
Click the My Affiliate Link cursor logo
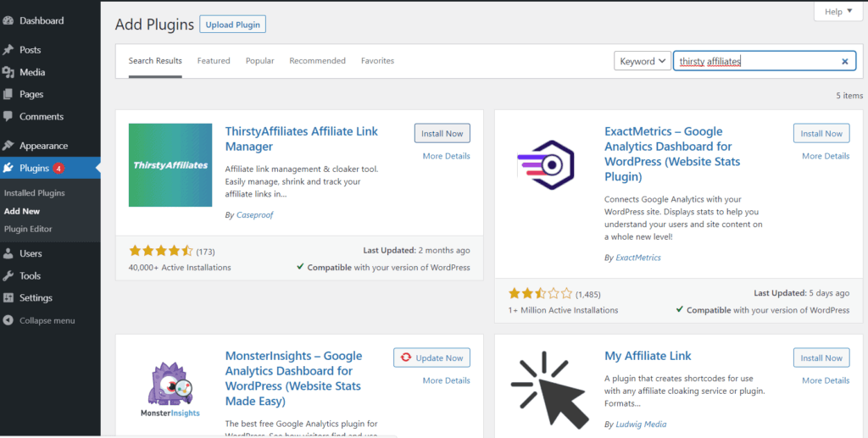(x=549, y=390)
